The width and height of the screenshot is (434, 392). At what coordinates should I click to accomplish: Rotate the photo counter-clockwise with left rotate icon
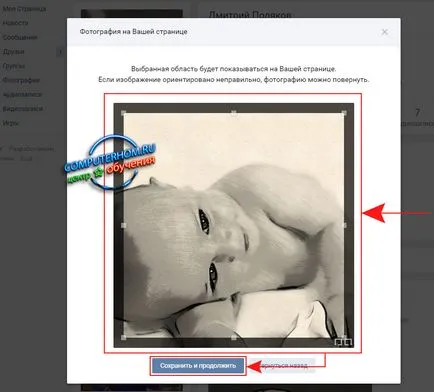coord(339,342)
